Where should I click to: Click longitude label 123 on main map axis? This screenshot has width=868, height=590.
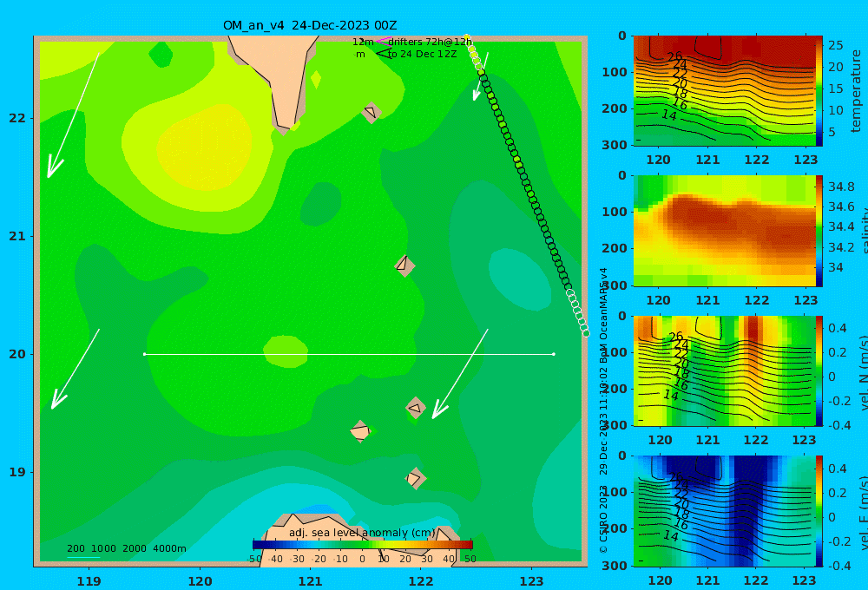pyautogui.click(x=532, y=581)
